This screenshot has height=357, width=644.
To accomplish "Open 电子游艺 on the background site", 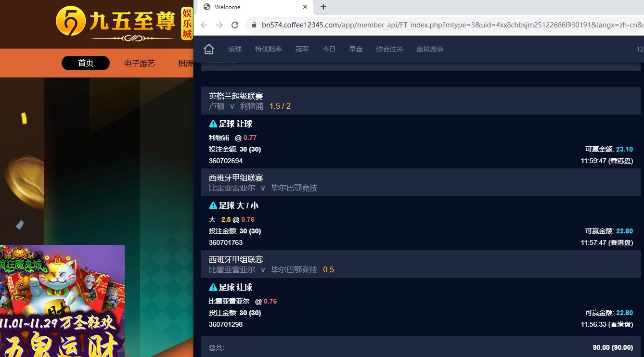I will click(x=140, y=63).
